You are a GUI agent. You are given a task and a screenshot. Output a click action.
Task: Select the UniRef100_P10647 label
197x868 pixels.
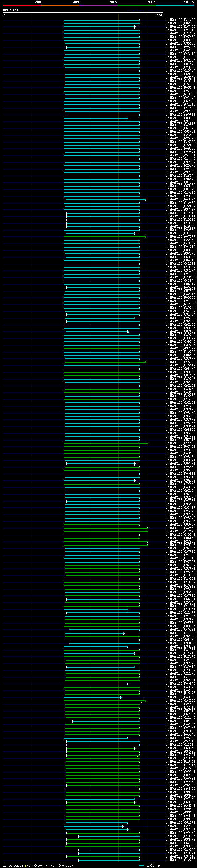(x=180, y=365)
